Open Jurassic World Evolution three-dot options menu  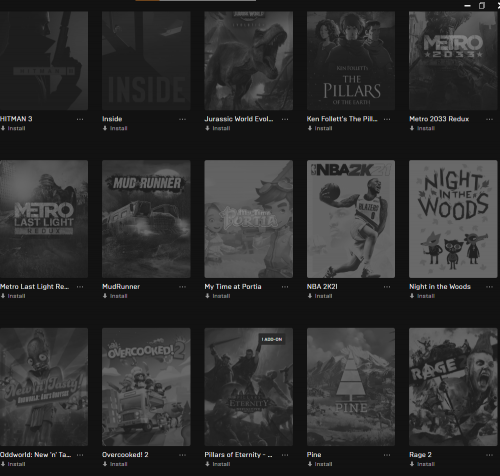point(285,119)
